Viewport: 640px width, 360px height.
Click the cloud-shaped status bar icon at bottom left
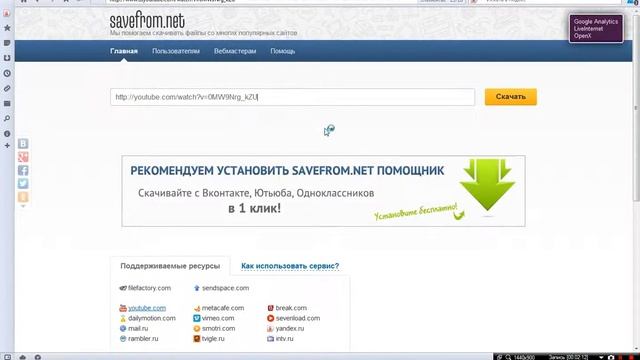click(22, 357)
